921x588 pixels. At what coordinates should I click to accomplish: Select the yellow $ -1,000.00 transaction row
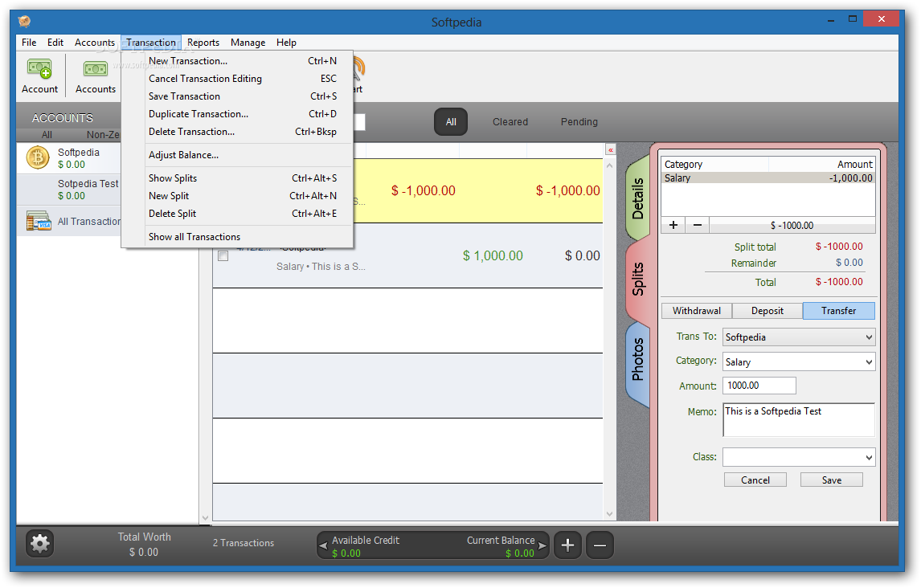[x=477, y=190]
